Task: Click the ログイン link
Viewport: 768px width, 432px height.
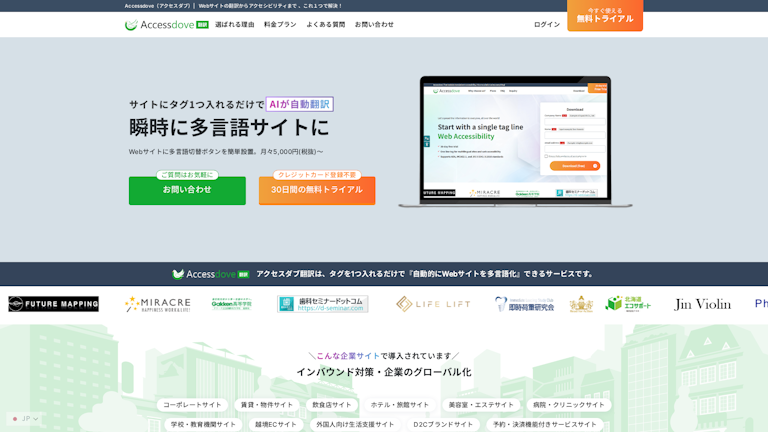Action: point(547,24)
